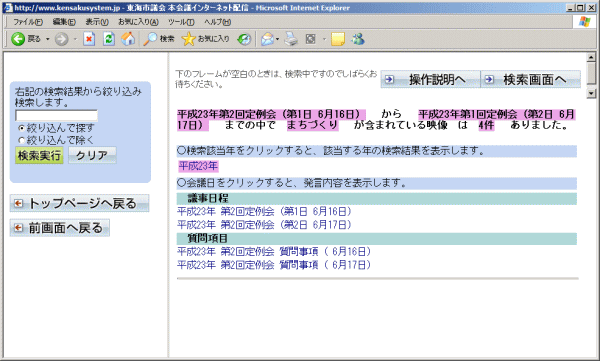This screenshot has width=600, height=361.
Task: Open the Back history dropdown arrow
Action: [48, 39]
